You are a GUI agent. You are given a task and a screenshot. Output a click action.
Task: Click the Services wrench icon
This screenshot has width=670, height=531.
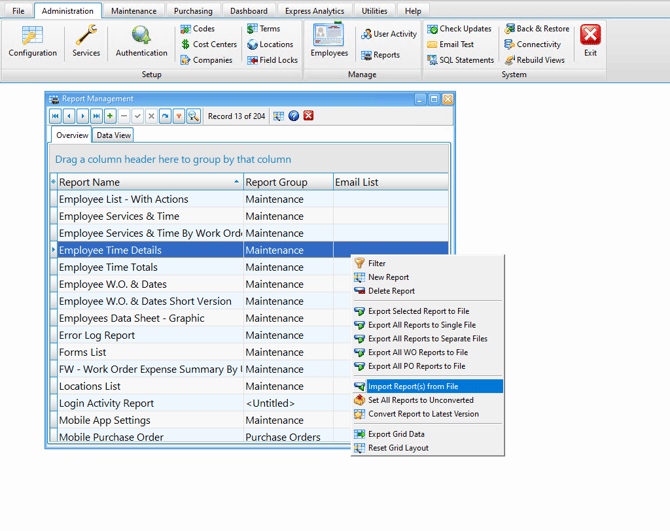coord(86,41)
